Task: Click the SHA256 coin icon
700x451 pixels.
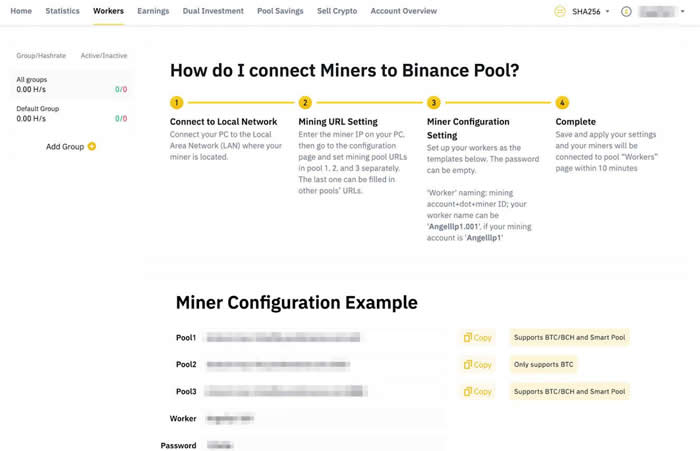Action: (559, 11)
